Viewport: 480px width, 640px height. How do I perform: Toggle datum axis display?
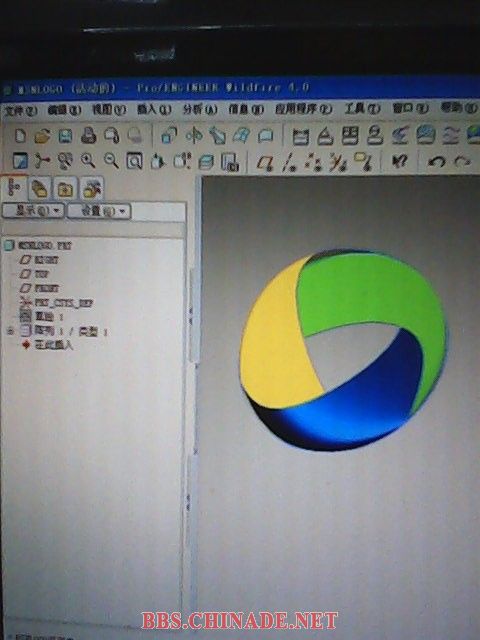point(289,162)
